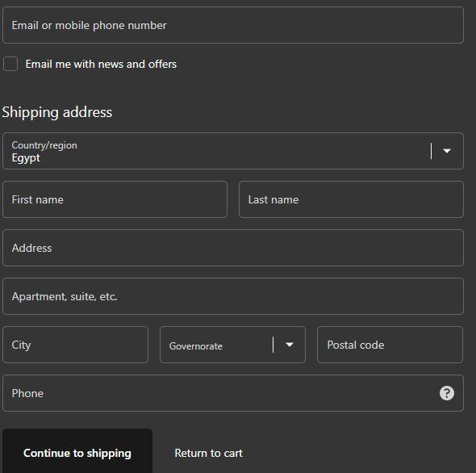
Task: Focus the Email or mobile phone number field
Action: point(233,25)
